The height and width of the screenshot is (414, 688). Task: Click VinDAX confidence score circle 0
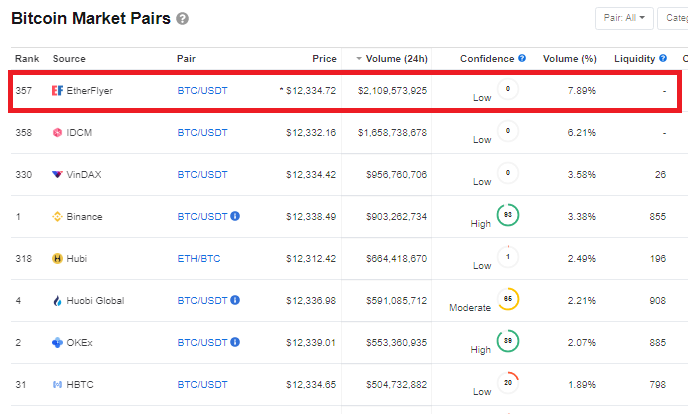[x=508, y=173]
